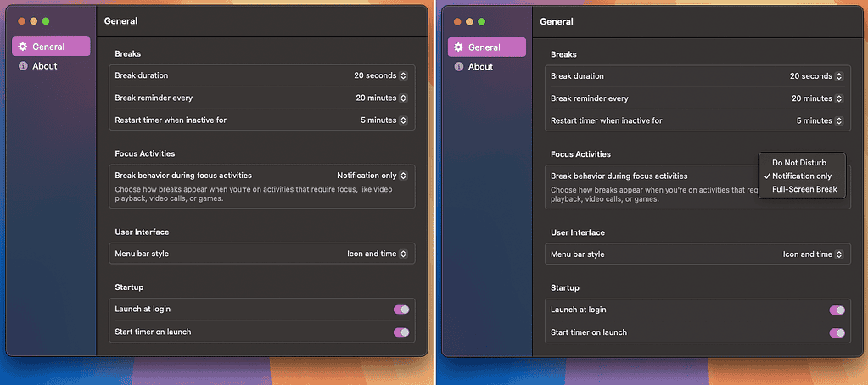Turn off Launch at login in right window
This screenshot has height=385, width=868.
837,310
